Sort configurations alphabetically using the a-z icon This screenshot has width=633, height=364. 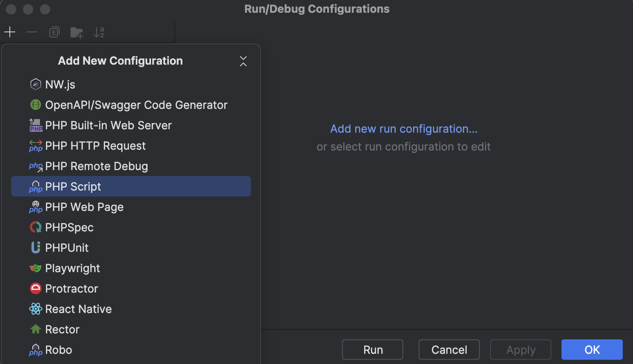[98, 32]
